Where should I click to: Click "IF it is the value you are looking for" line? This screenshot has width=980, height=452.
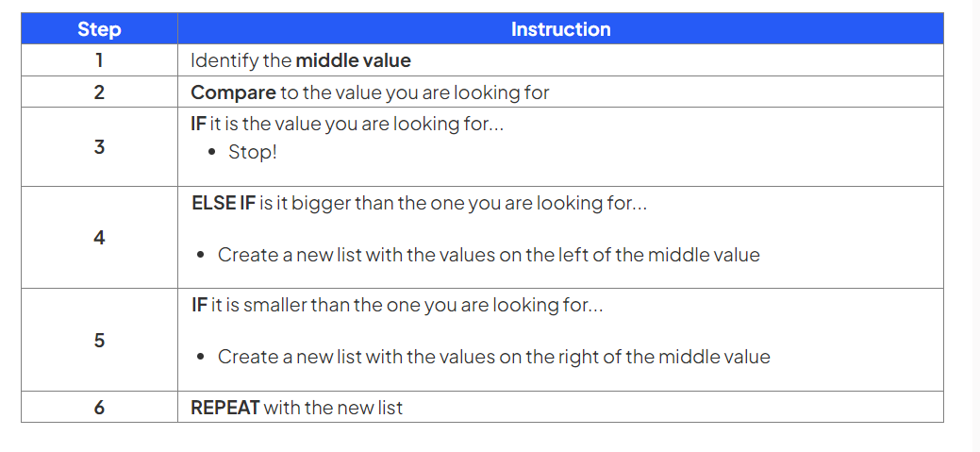346,125
